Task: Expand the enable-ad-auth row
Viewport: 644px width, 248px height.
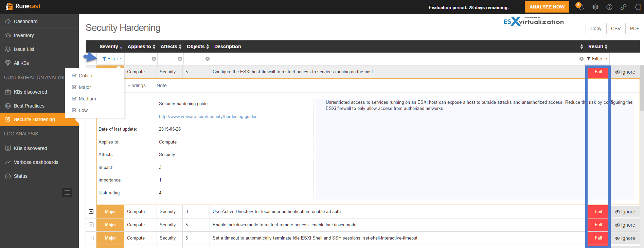Action: pyautogui.click(x=91, y=211)
